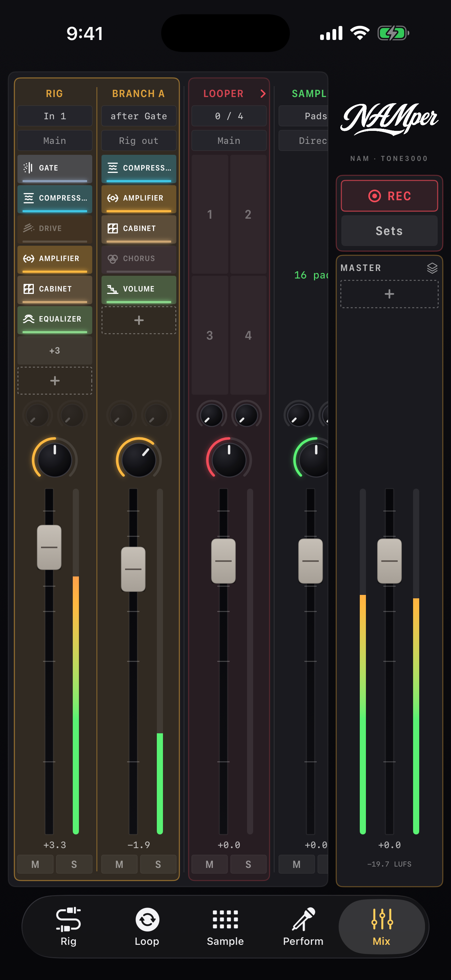Click the Master fader handle
451x980 pixels.
tap(389, 561)
